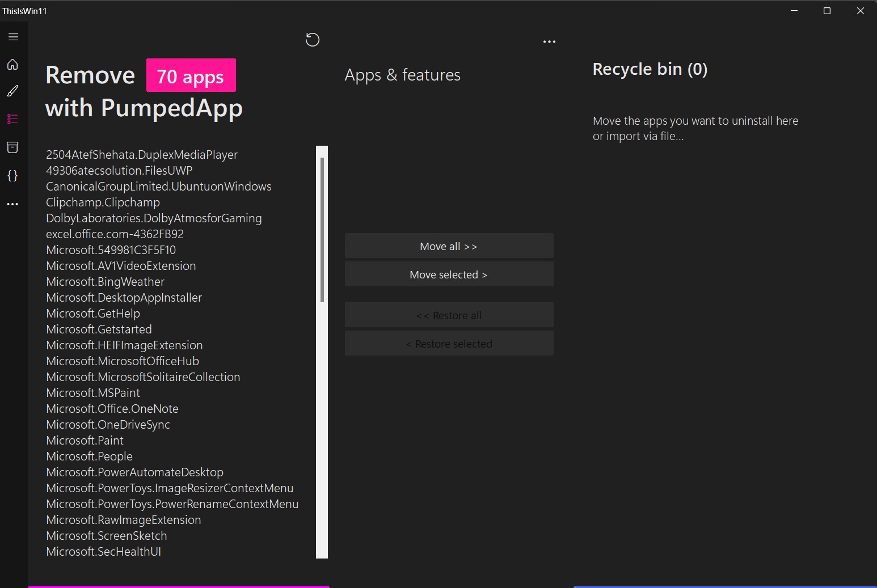Select Clipchamp.Clipchamp list entry
The height and width of the screenshot is (588, 877).
103,202
